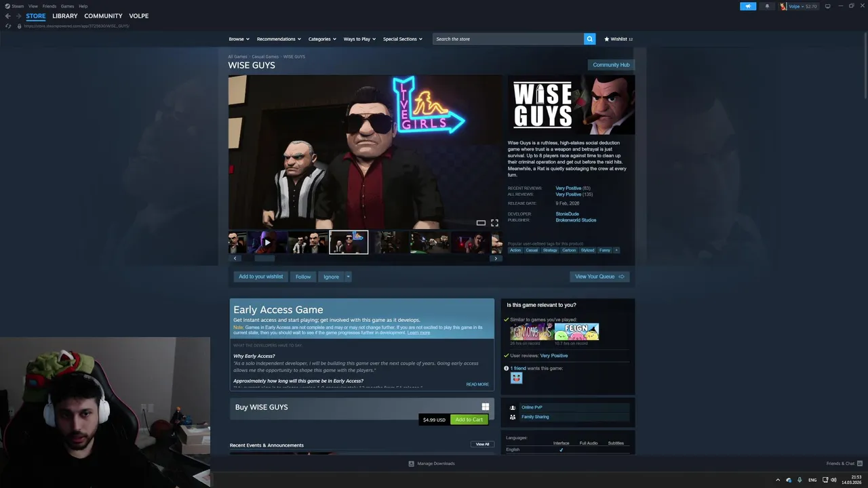868x488 pixels.
Task: Click the OneDrive cloud tray icon
Action: tap(789, 480)
